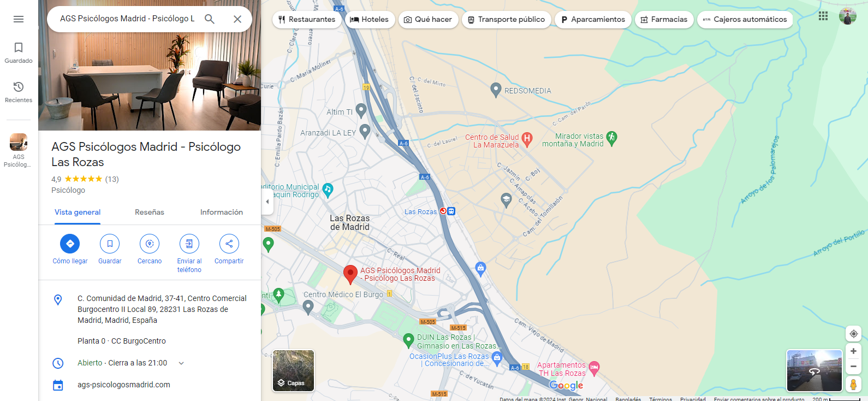Filter map by Transporte público
This screenshot has width=868, height=401.
pyautogui.click(x=506, y=20)
